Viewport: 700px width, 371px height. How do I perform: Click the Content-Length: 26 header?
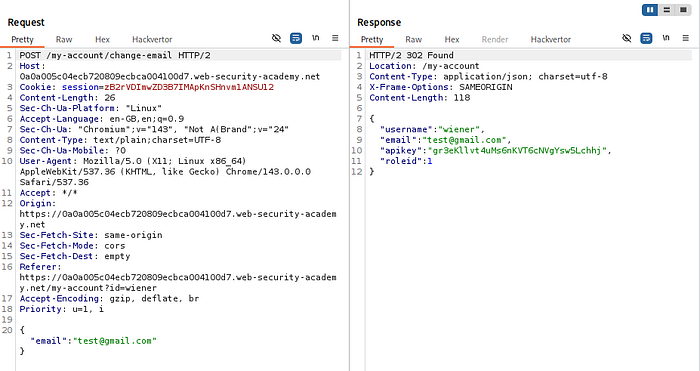(x=67, y=98)
